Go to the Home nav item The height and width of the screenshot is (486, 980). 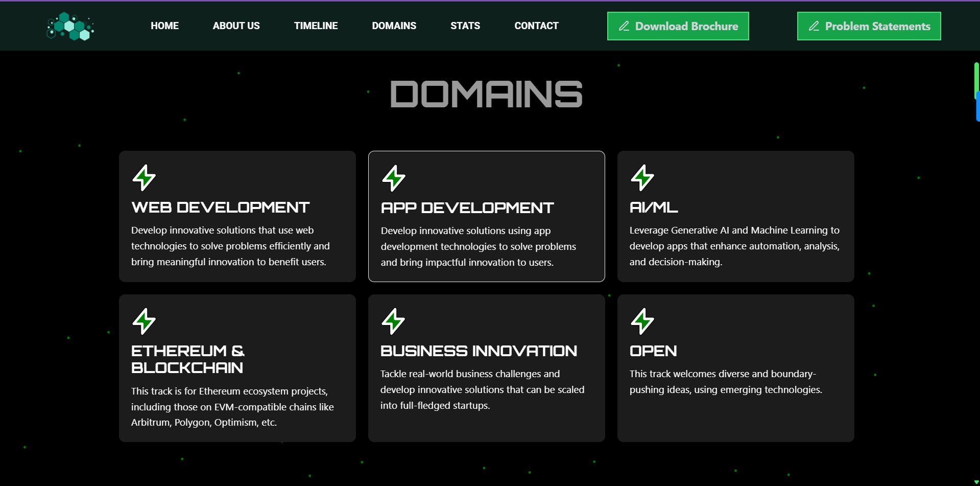pos(164,26)
